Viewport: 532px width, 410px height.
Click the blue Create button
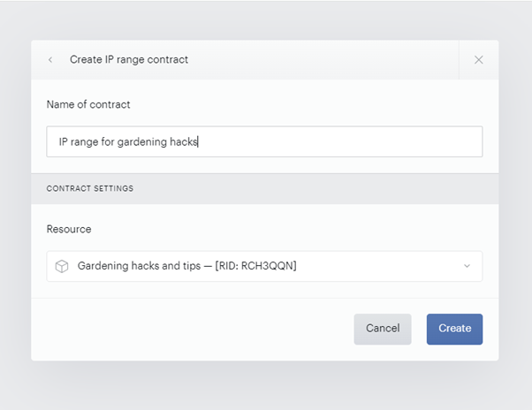[x=454, y=329]
